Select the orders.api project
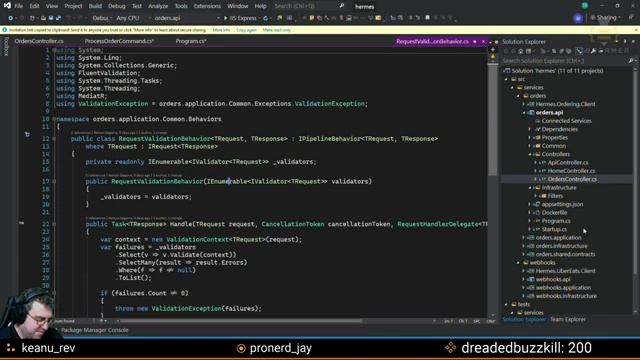This screenshot has width=640, height=360. pyautogui.click(x=549, y=113)
